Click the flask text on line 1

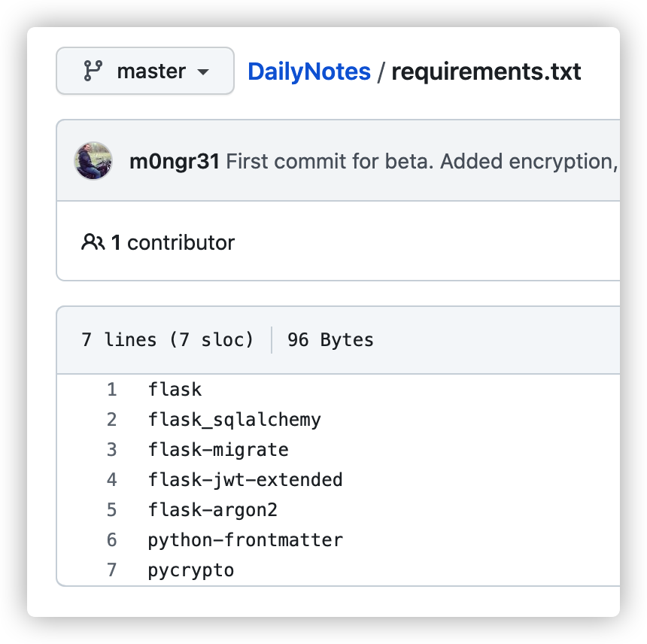coord(175,390)
